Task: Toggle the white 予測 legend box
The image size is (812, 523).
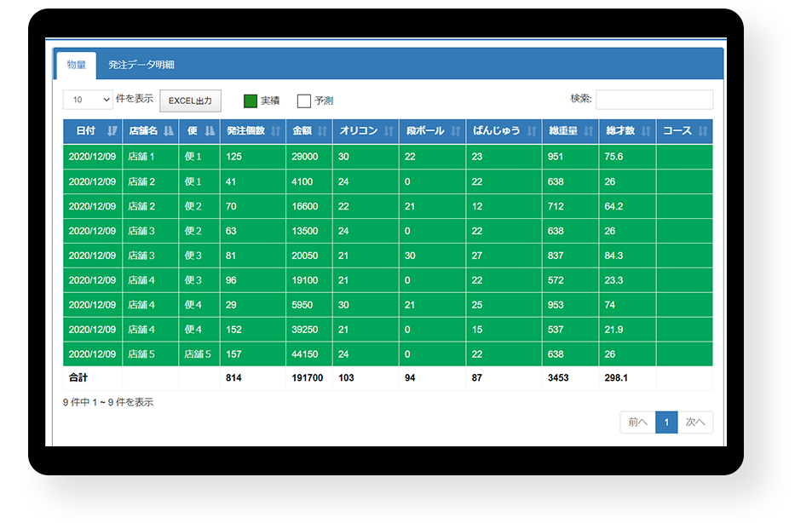Action: (x=304, y=101)
